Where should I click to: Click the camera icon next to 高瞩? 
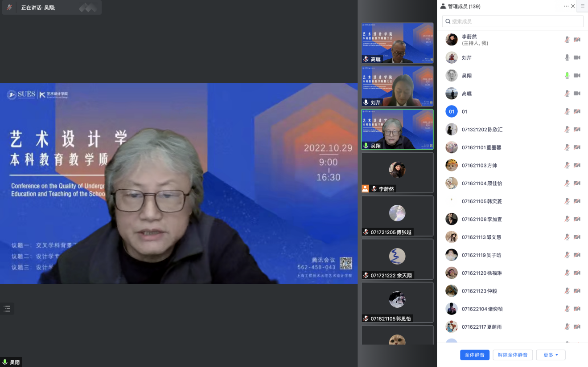[x=577, y=94]
